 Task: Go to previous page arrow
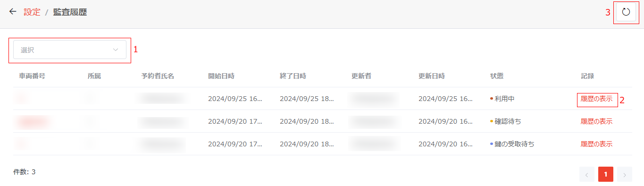click(586, 174)
